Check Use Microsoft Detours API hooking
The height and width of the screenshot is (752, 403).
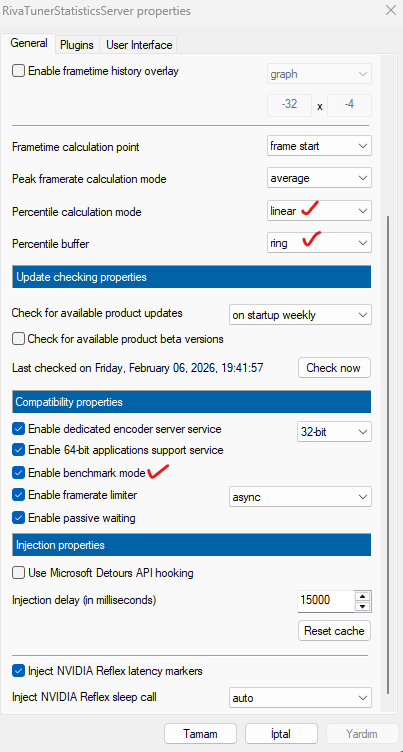pyautogui.click(x=18, y=573)
